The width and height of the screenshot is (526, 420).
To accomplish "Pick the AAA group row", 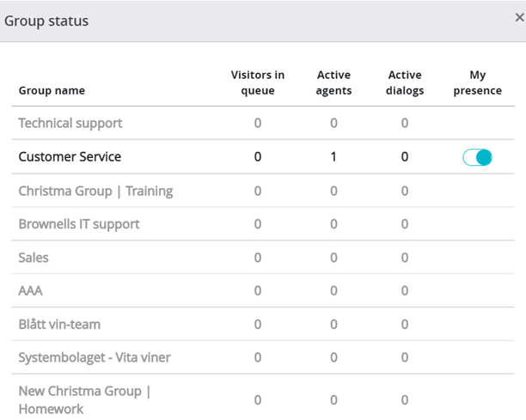I will tap(30, 291).
